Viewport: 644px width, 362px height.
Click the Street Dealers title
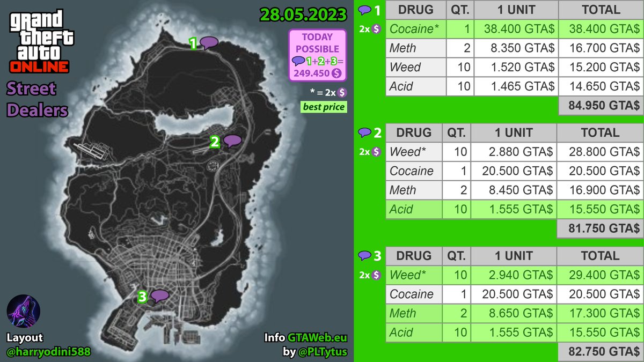pyautogui.click(x=37, y=100)
